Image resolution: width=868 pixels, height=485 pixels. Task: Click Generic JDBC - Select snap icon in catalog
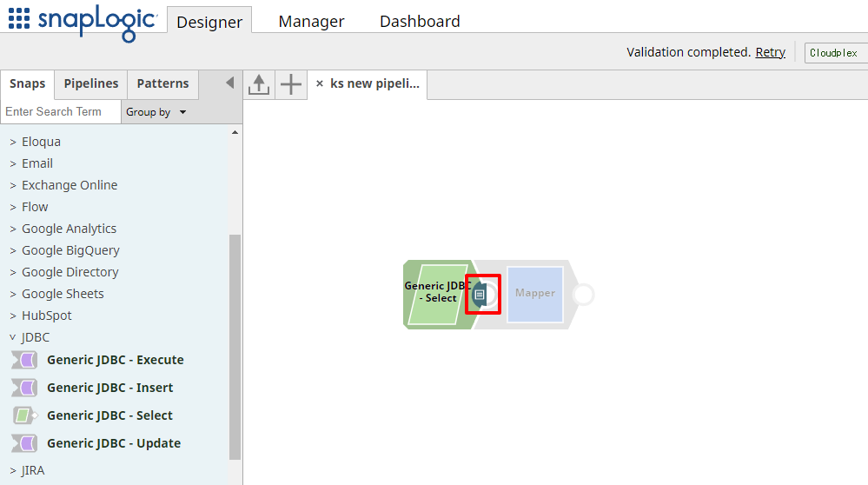pyautogui.click(x=24, y=415)
